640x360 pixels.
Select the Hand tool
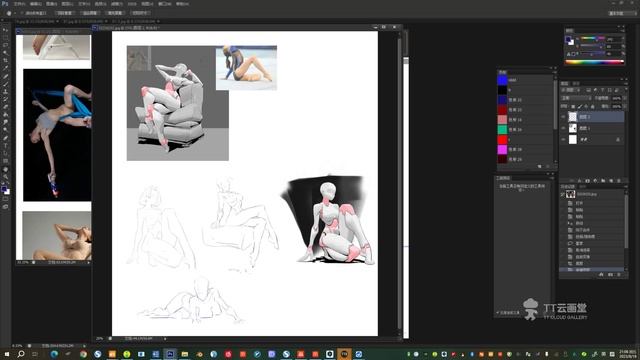[6, 169]
